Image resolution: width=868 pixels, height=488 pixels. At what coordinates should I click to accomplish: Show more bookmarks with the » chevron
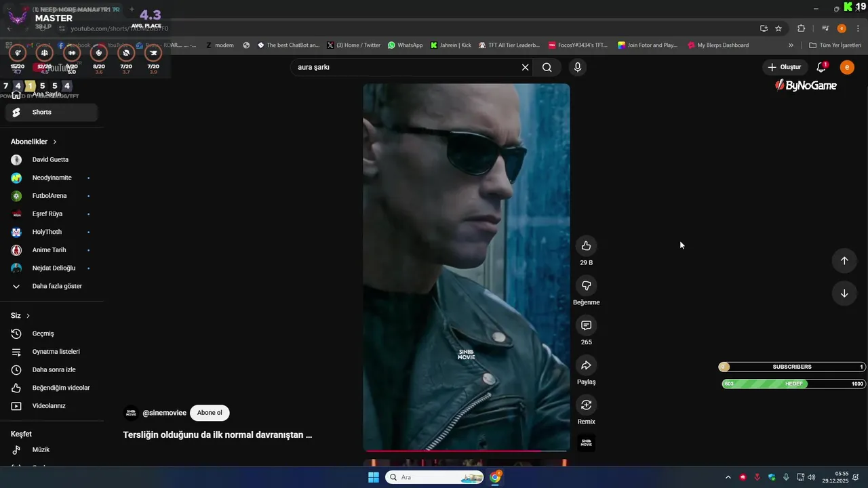[x=791, y=45]
